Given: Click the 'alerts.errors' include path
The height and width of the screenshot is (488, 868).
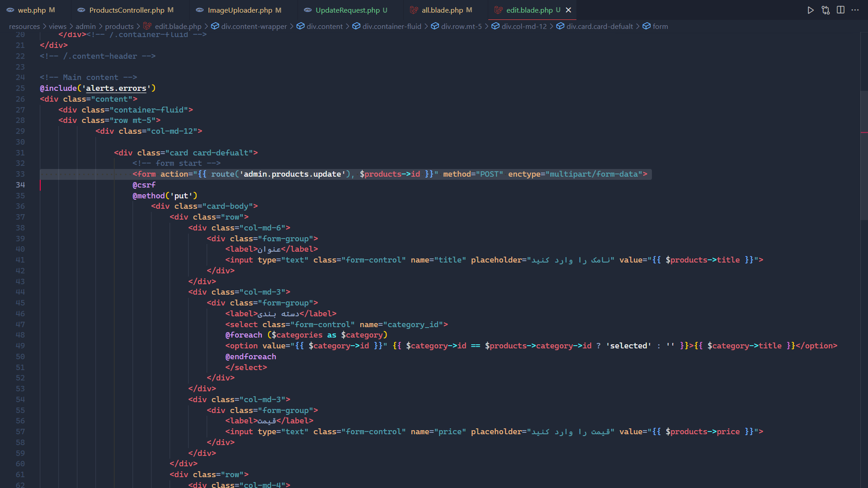Looking at the screenshot, I should 116,88.
